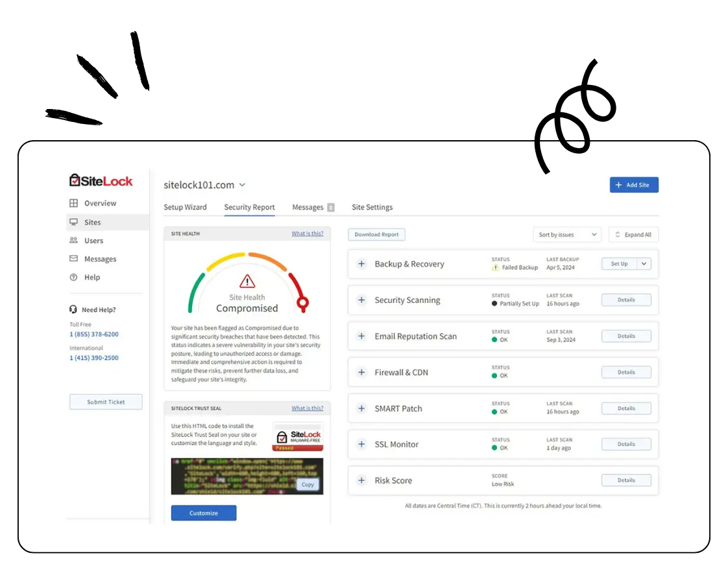728x584 pixels.
Task: View Details for Firewall & CDN
Action: point(626,372)
